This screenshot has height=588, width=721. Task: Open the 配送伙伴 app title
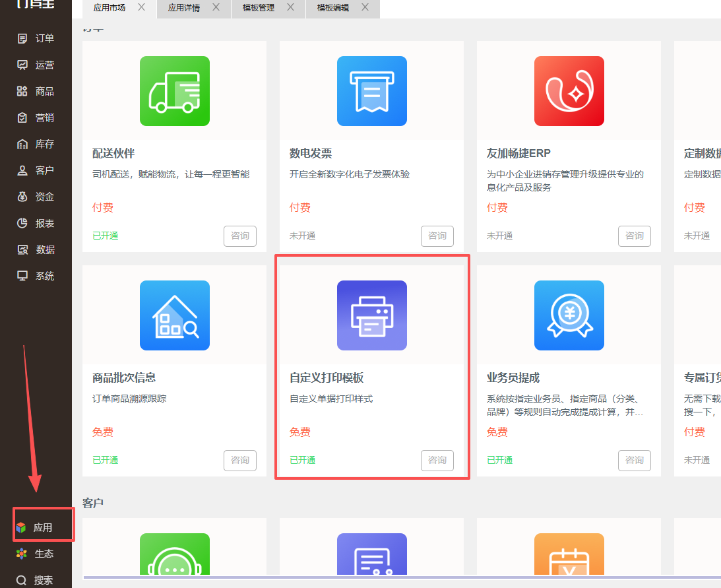coord(113,153)
